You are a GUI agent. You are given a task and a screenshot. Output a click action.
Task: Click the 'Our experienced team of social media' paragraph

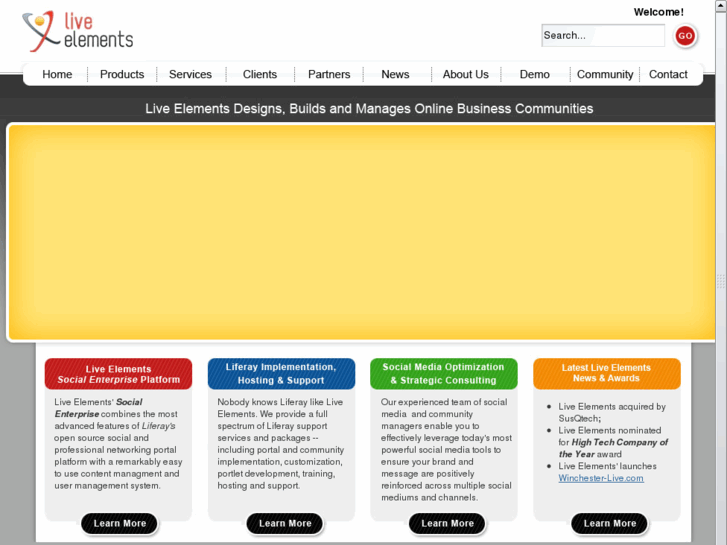click(x=446, y=450)
